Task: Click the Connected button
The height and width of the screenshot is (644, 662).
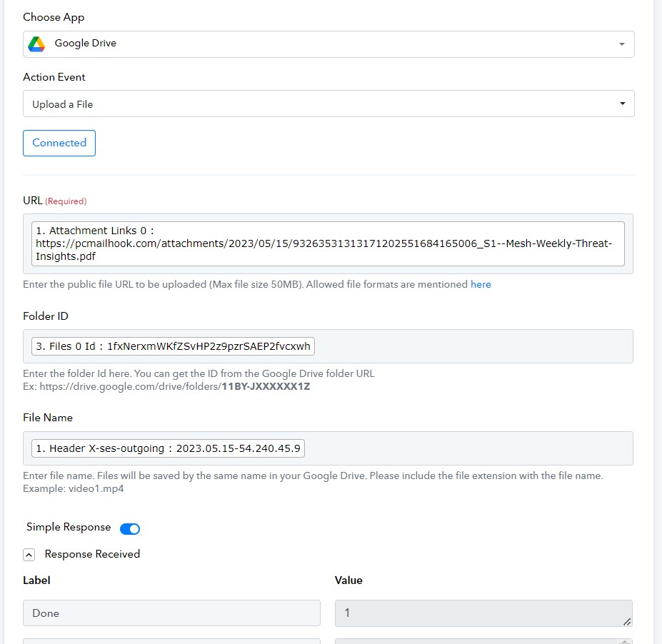Action: point(59,143)
